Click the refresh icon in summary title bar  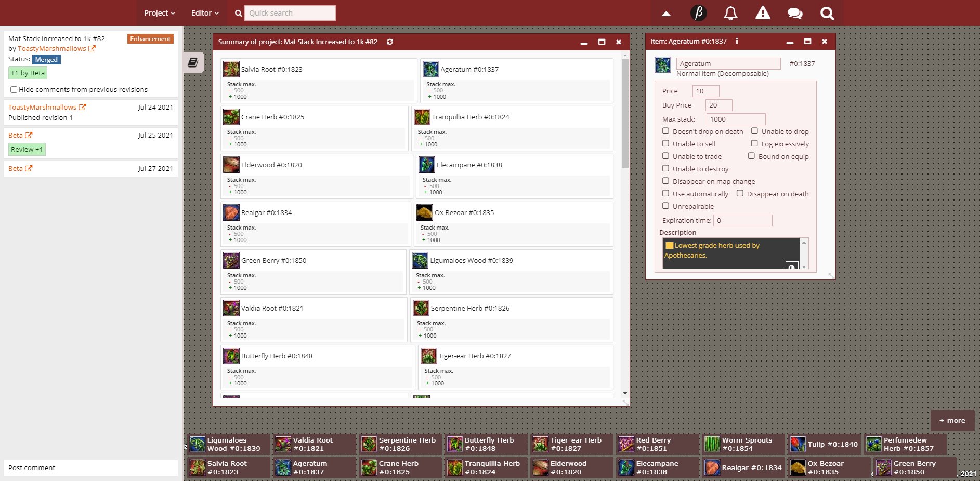point(390,42)
